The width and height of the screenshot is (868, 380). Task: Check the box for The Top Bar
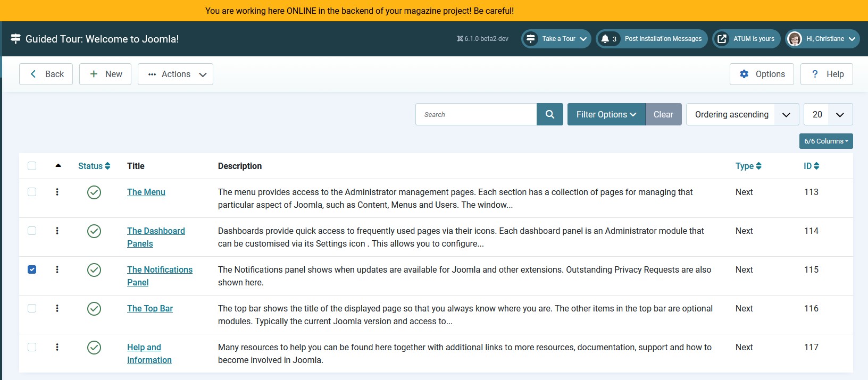point(32,308)
